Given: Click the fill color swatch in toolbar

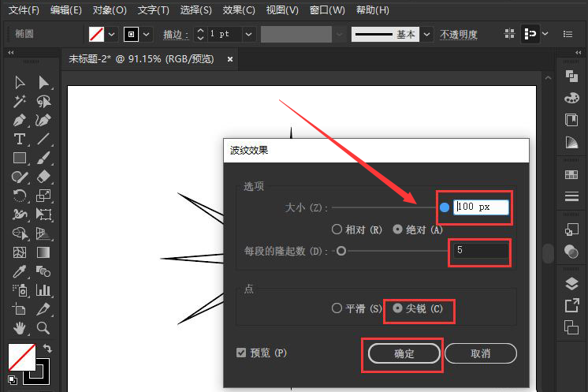Looking at the screenshot, I should (x=22, y=357).
